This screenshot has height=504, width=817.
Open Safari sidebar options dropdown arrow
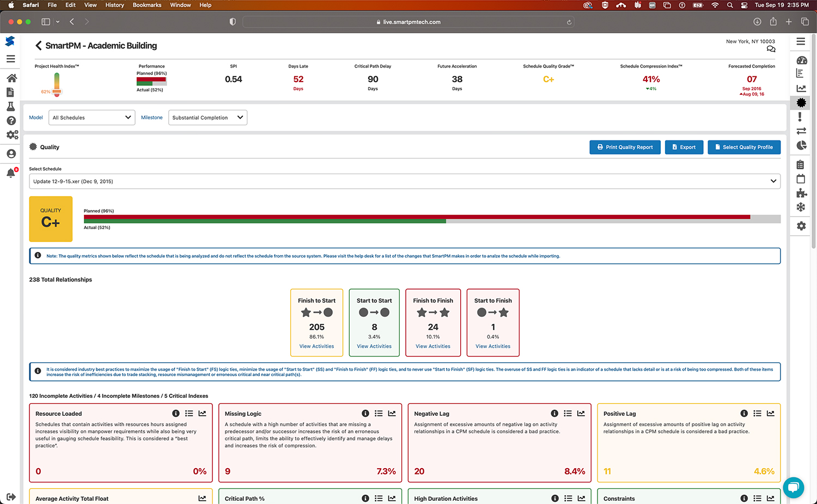pos(58,22)
